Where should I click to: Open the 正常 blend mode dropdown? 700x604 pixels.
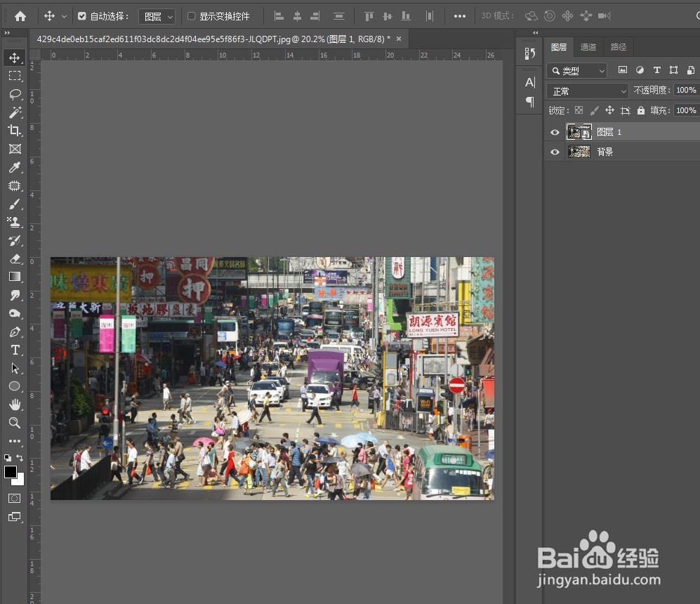pos(588,91)
